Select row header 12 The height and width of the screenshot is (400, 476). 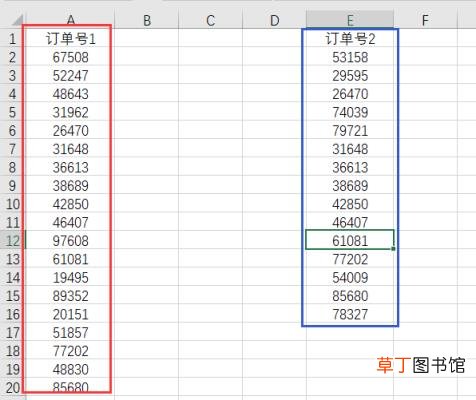13,240
